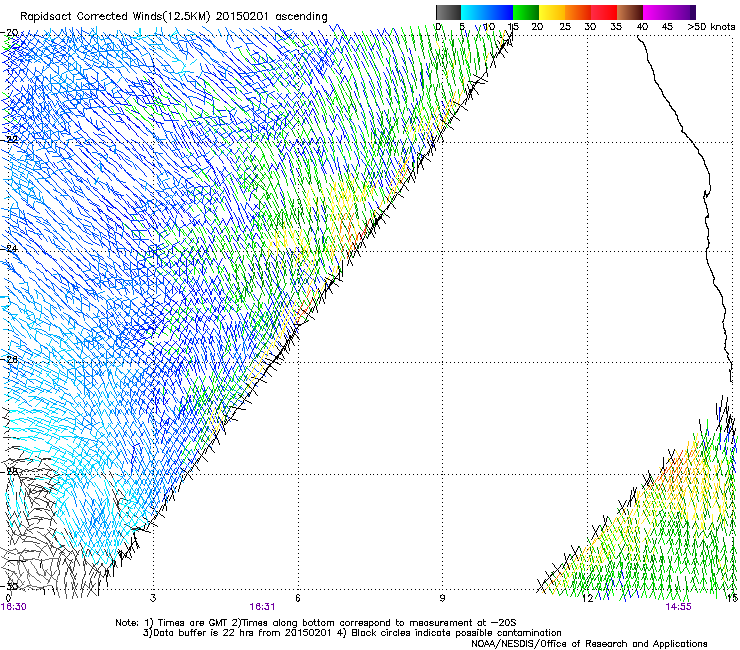Click the longitude axis label '6'
740x650 pixels.
pos(298,598)
